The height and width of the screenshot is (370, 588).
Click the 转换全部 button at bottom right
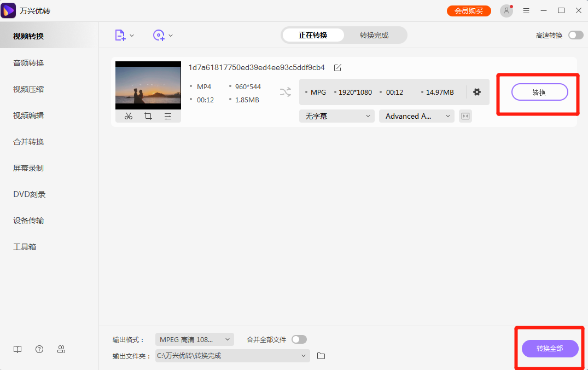(x=549, y=349)
